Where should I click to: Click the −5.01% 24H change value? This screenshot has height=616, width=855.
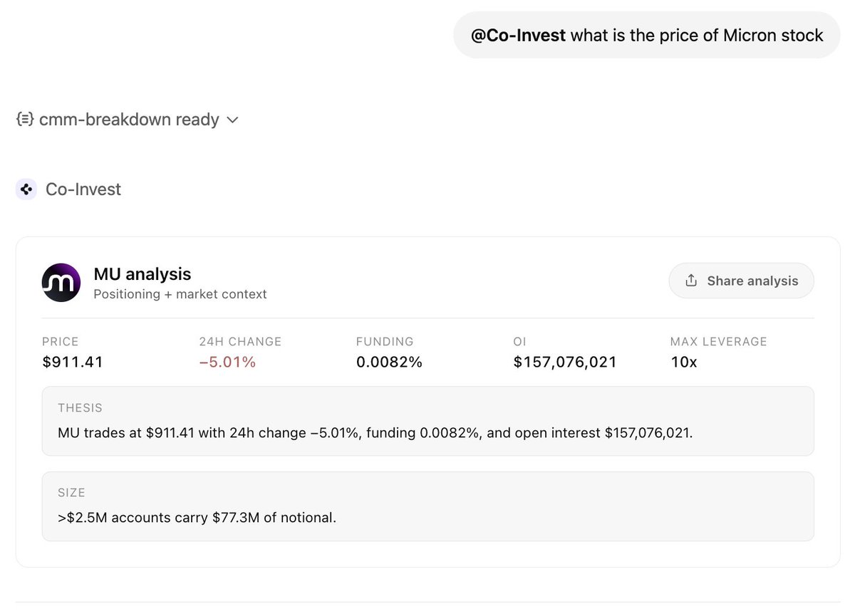pos(227,362)
